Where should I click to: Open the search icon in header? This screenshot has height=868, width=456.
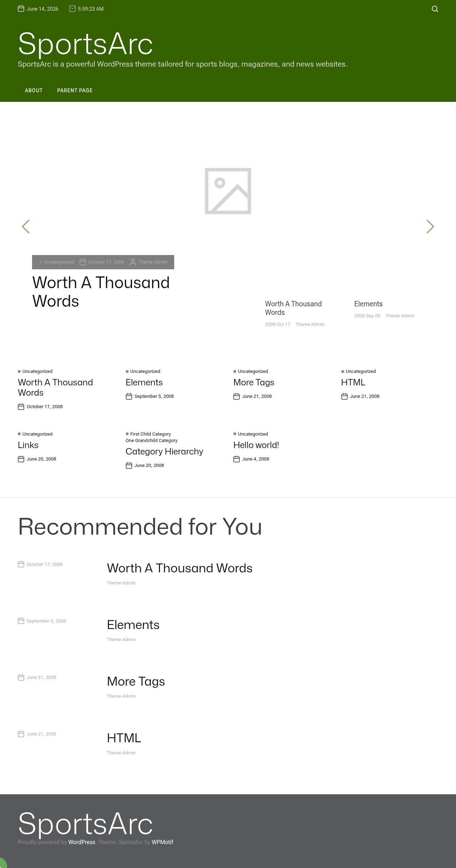pos(435,9)
